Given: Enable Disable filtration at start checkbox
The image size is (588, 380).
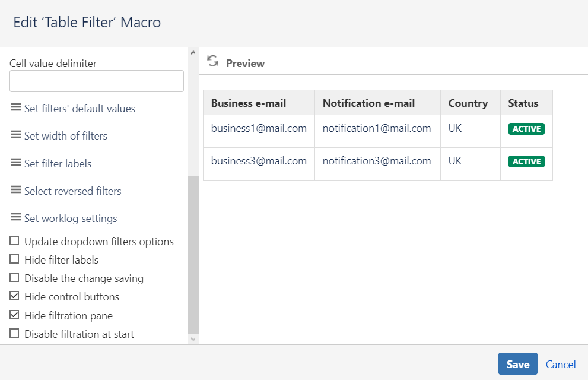Looking at the screenshot, I should tap(14, 334).
